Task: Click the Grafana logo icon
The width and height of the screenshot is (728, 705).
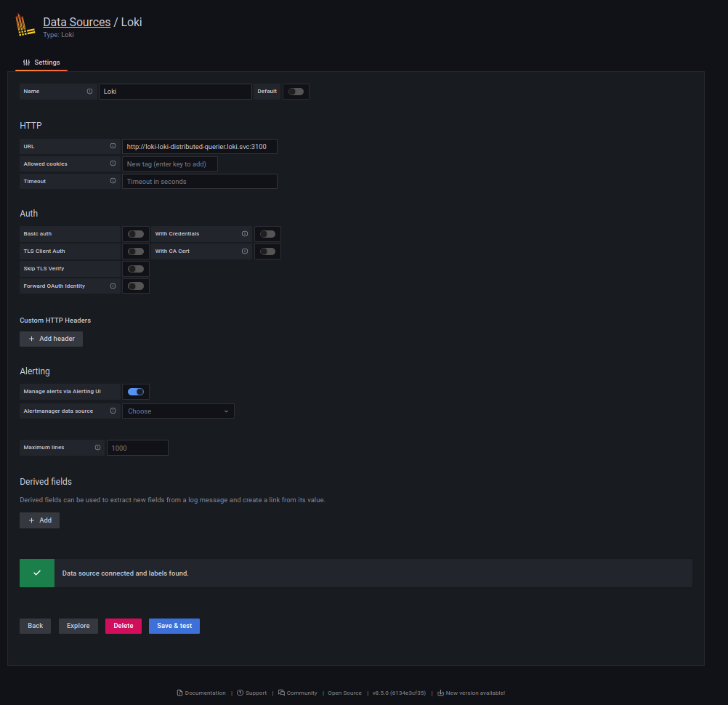Action: tap(24, 25)
